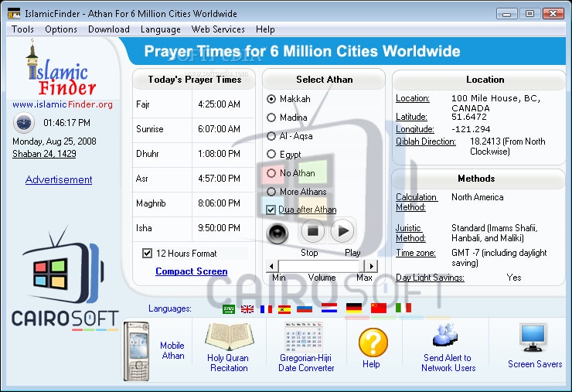Select the Italian flag
Screen dimensions: 572x392
pos(403,308)
